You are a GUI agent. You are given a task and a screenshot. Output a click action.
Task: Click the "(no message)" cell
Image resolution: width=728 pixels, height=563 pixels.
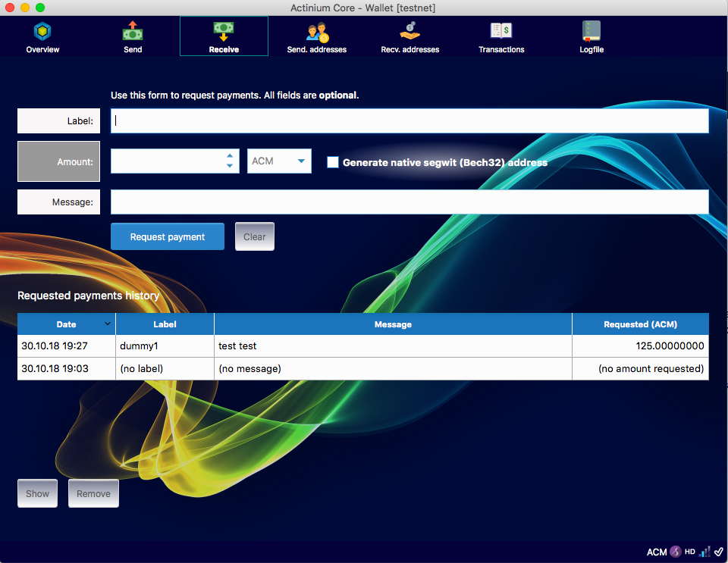393,369
